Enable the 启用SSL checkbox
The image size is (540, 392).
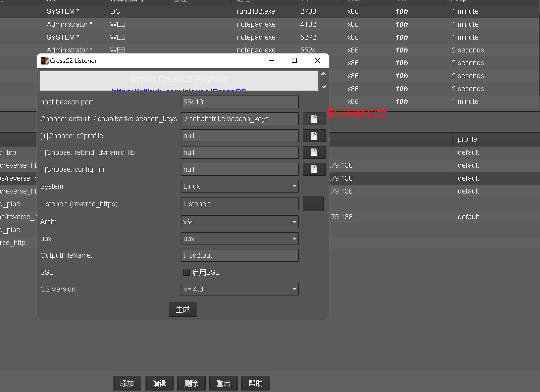186,272
